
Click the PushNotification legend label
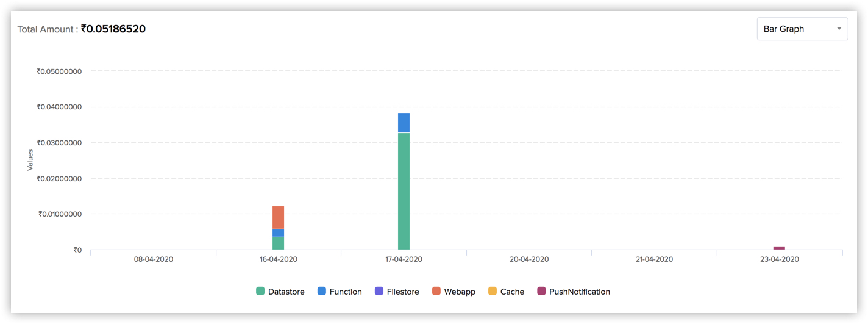click(580, 292)
